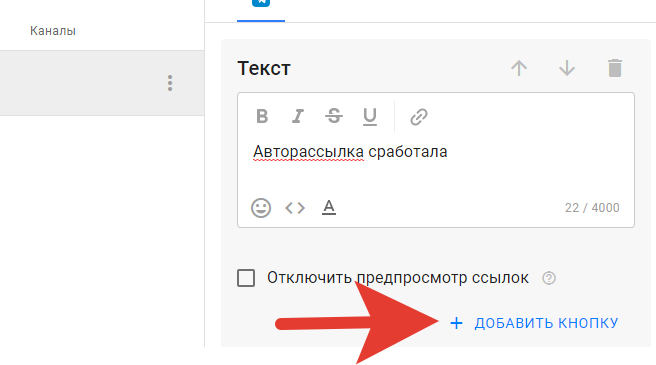Screen dimensions: 656x365
Task: Enable Отключить предпросмотр ссылок checkbox
Action: pos(246,278)
